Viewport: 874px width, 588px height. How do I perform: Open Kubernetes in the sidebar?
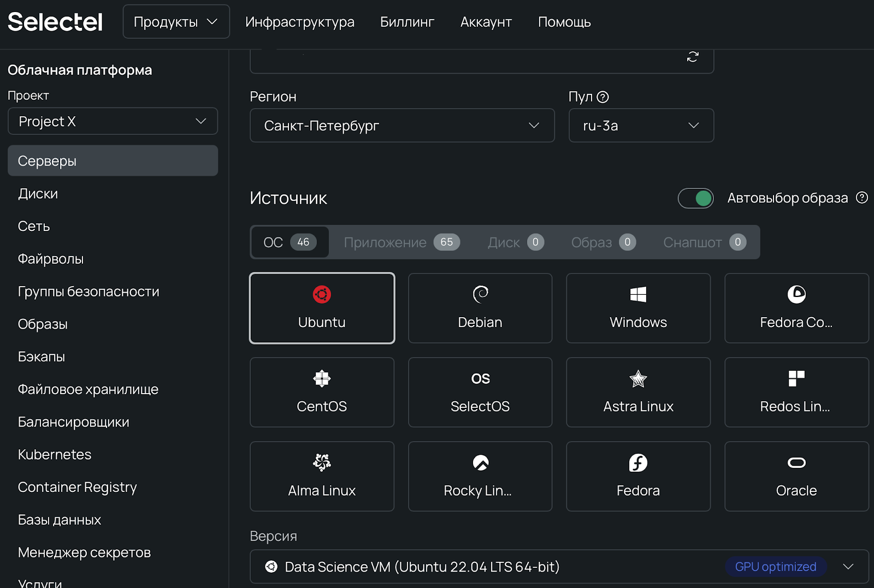coord(55,454)
